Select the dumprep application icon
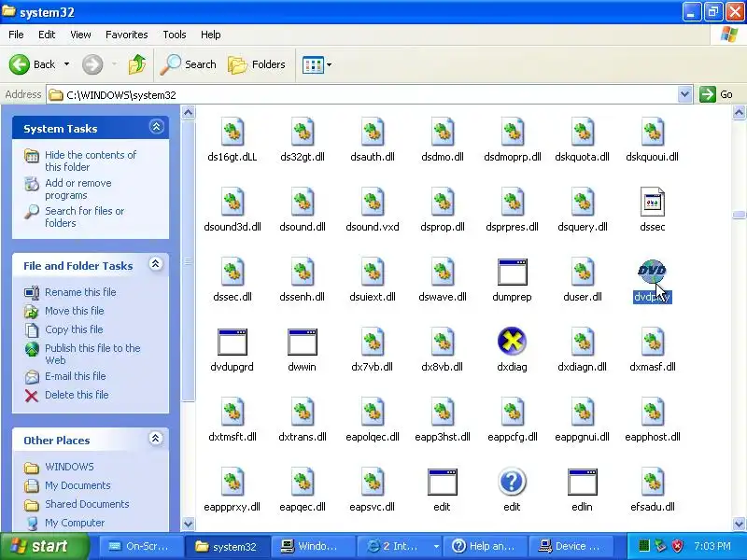The height and width of the screenshot is (560, 747). pyautogui.click(x=512, y=272)
